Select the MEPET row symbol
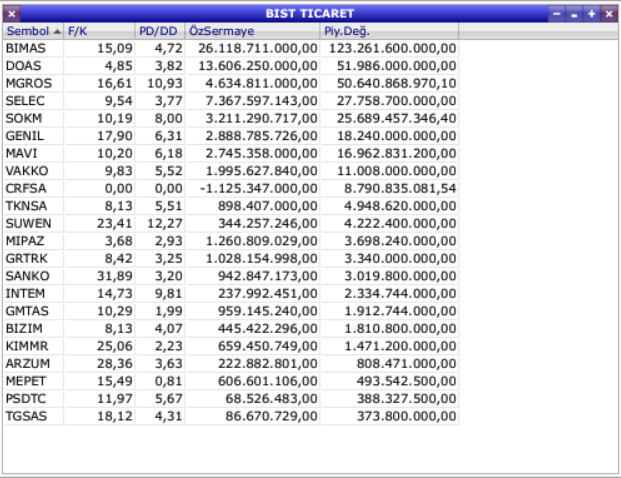621x478 pixels. [x=26, y=381]
